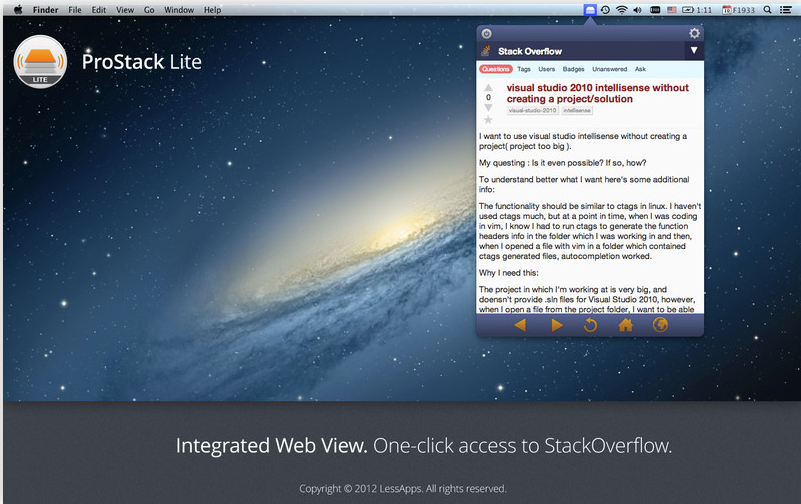Go forward in the web view
This screenshot has width=801, height=504.
pyautogui.click(x=557, y=325)
